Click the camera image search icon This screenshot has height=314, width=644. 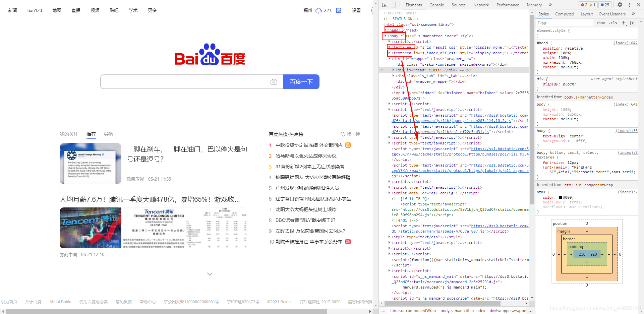(x=274, y=82)
